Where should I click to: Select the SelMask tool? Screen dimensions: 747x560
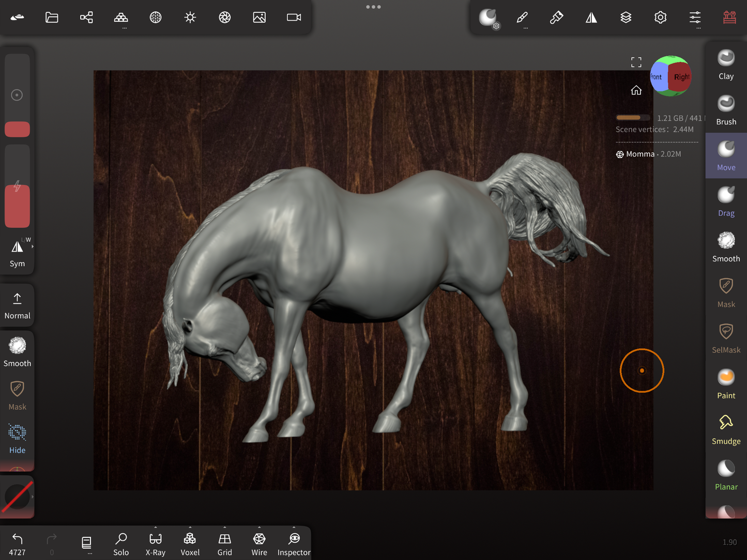(x=726, y=338)
